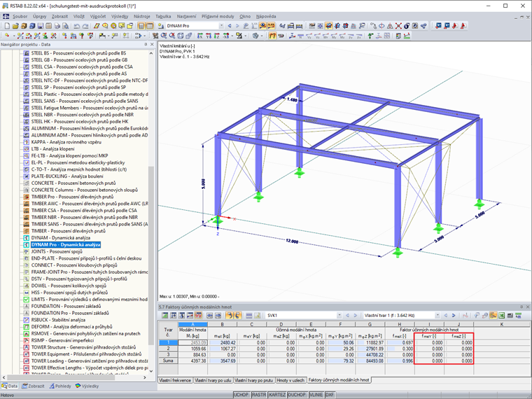
Task: Click the red X delete icon in the toolbar
Action: pyautogui.click(x=398, y=26)
